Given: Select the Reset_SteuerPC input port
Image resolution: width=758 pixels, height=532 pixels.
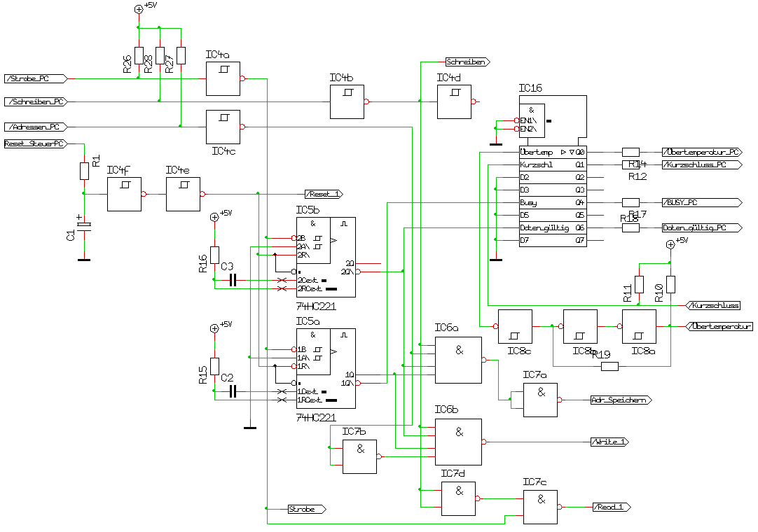Looking at the screenshot, I should [35, 143].
